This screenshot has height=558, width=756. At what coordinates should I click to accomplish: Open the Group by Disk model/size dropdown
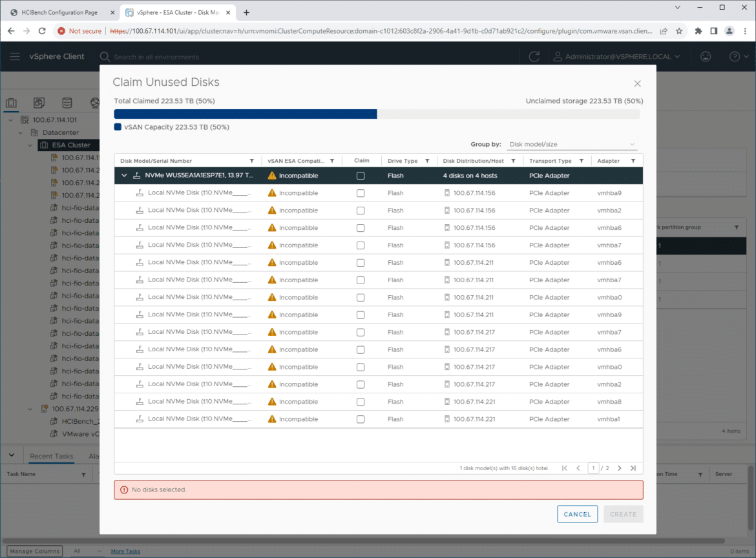point(572,144)
